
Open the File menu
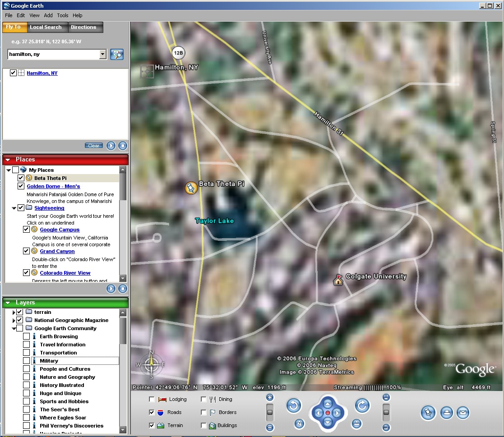click(x=9, y=15)
